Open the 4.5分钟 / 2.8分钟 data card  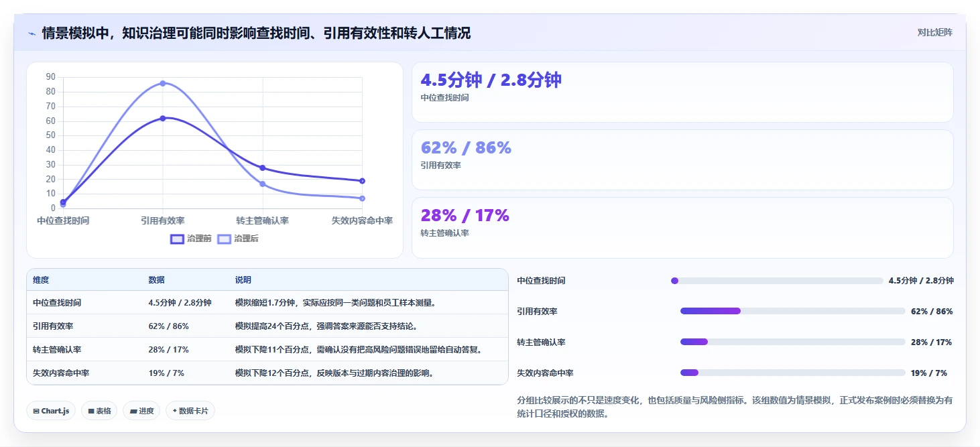point(682,92)
